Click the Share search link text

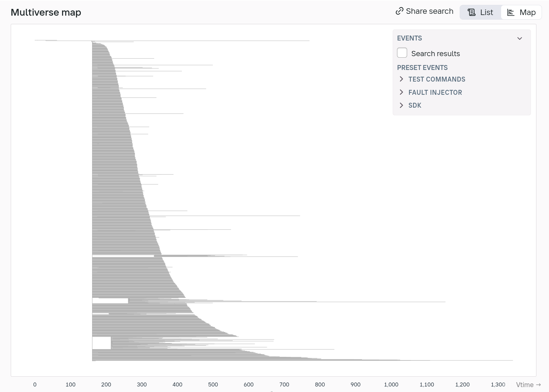(430, 11)
